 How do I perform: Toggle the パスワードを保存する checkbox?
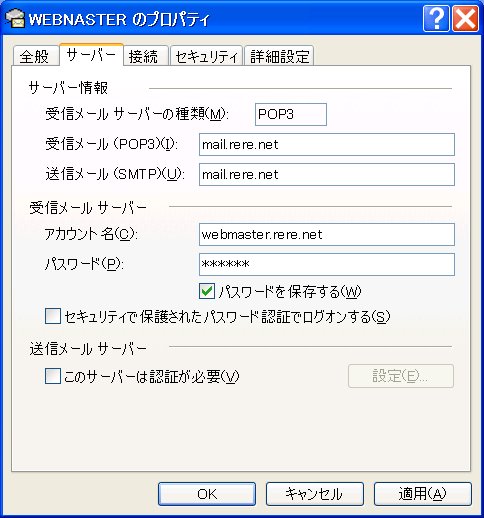pyautogui.click(x=207, y=291)
